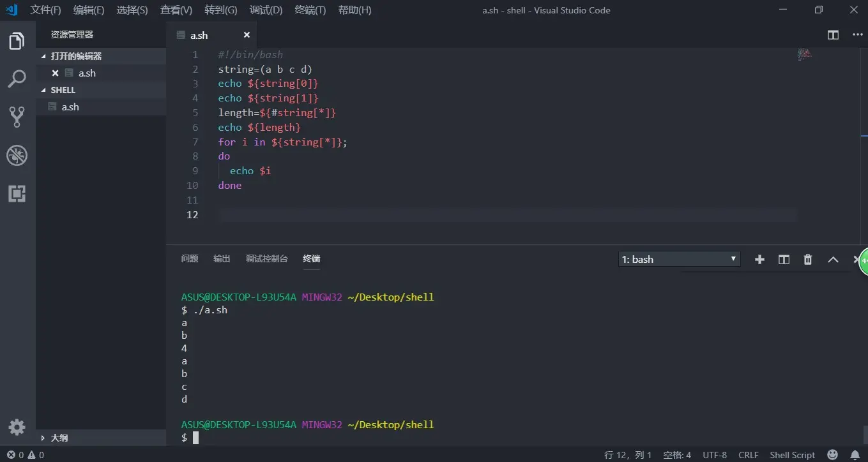Place cursor on the shebang line #!/bin/bash

(250, 55)
